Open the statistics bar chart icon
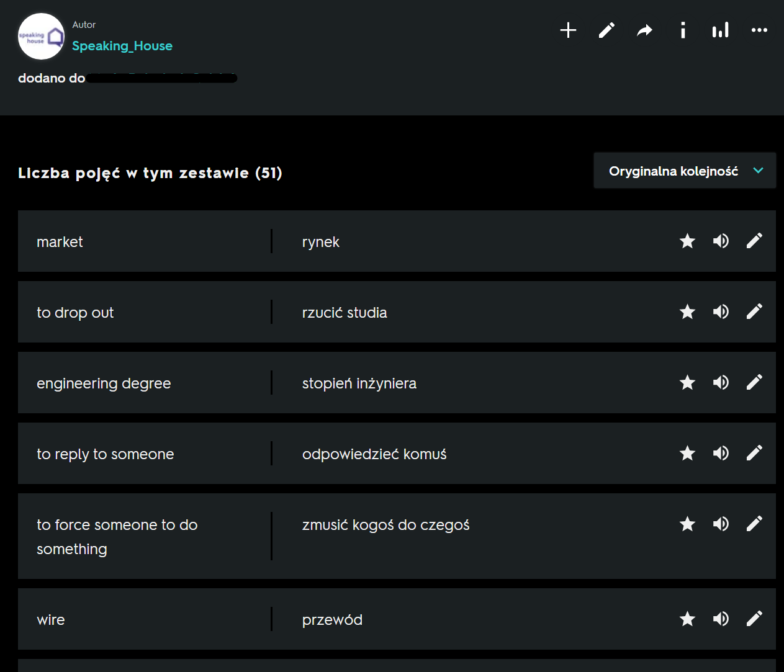The image size is (784, 672). click(x=721, y=30)
